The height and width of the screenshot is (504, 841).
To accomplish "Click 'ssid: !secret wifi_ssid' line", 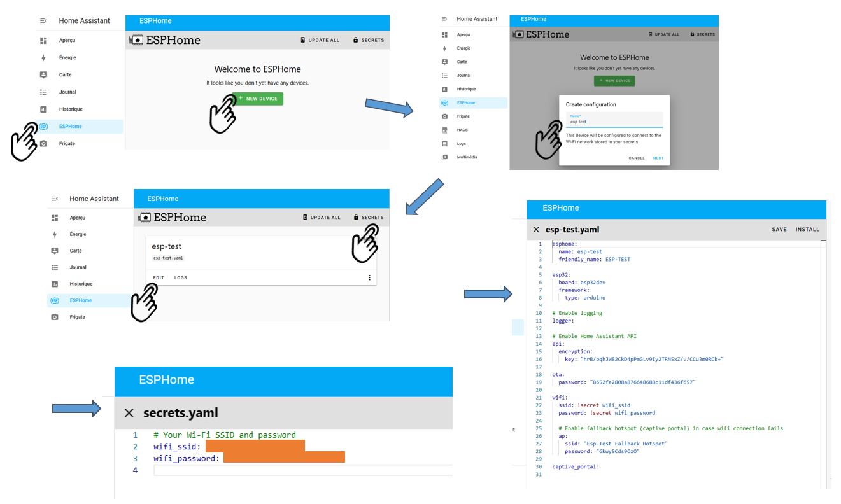I will pos(594,405).
